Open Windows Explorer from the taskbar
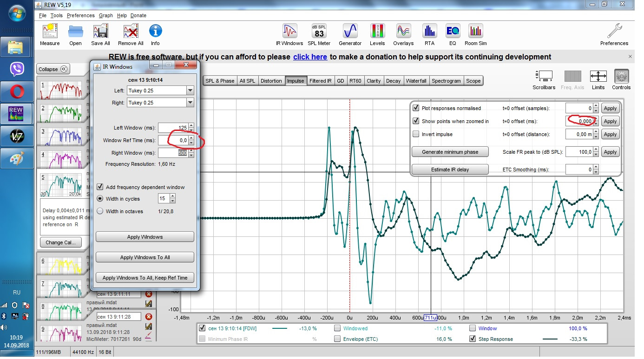This screenshot has height=359, width=644. pos(18,48)
